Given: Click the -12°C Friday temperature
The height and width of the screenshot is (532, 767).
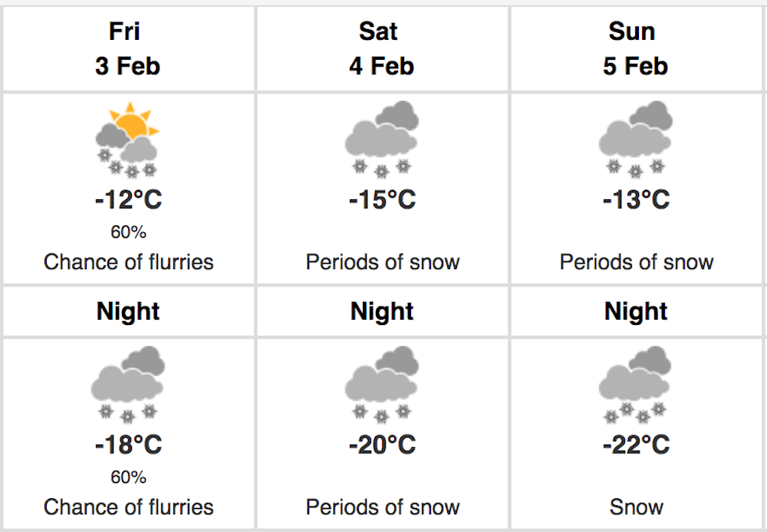Looking at the screenshot, I should point(128,199).
